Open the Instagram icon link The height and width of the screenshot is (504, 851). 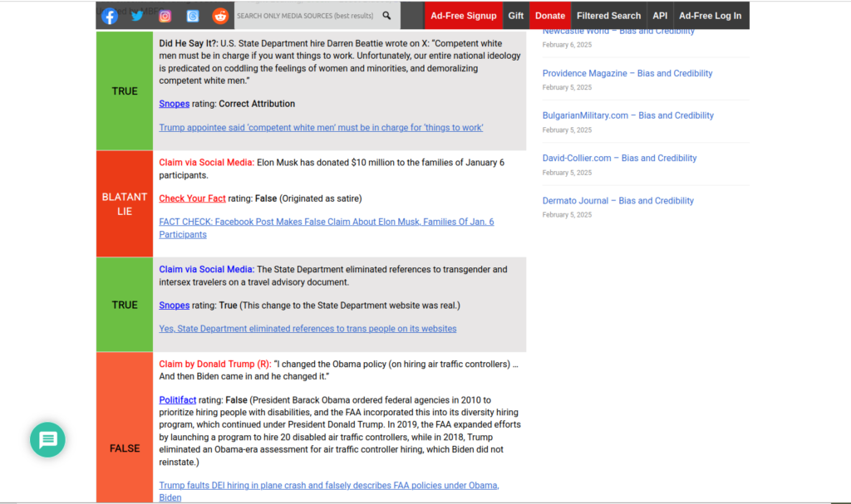point(165,16)
